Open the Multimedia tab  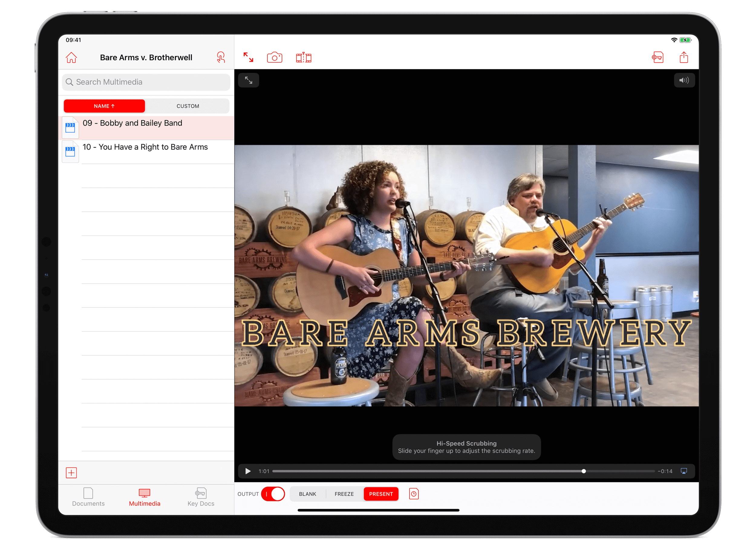coord(145,497)
